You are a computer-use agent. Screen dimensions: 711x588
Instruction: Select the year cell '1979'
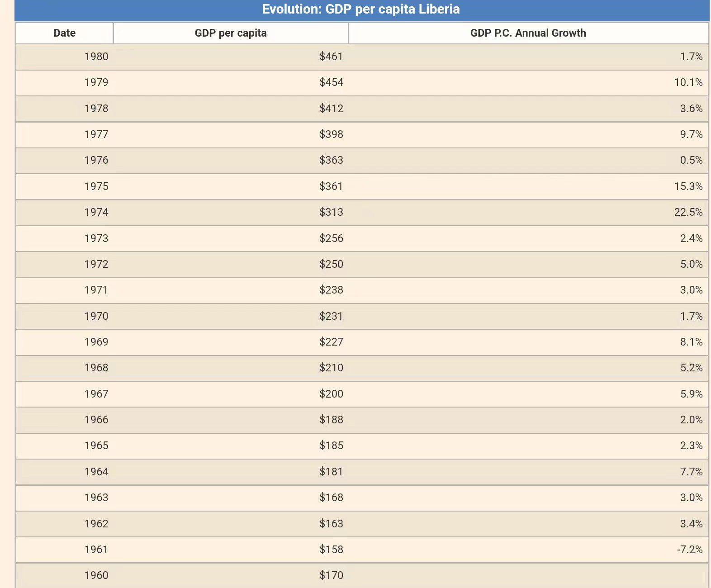coord(96,82)
